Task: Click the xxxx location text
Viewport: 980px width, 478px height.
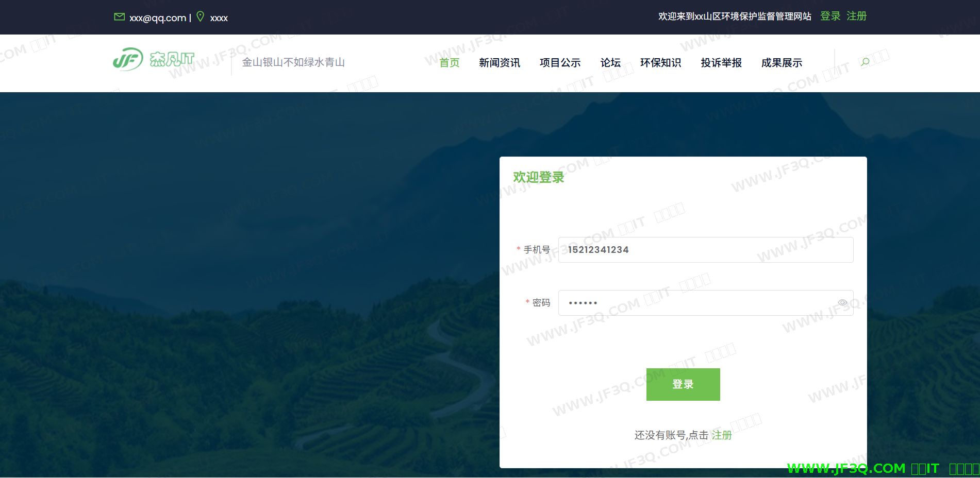Action: 219,18
